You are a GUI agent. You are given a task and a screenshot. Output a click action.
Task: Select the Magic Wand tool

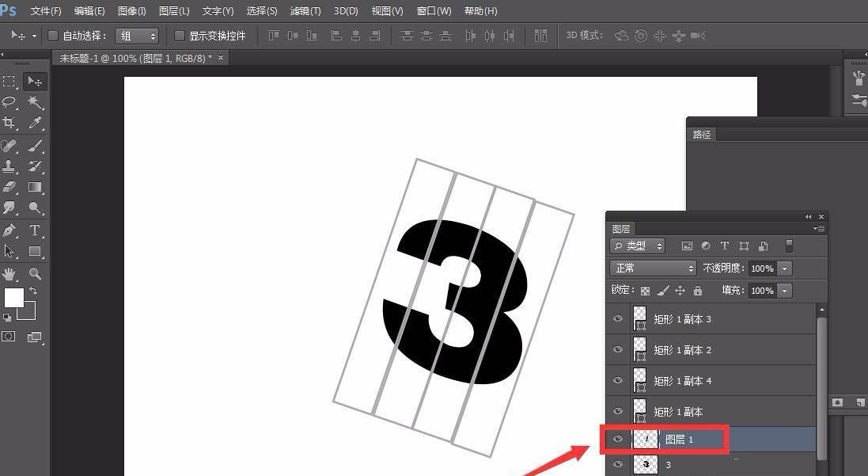click(x=34, y=102)
